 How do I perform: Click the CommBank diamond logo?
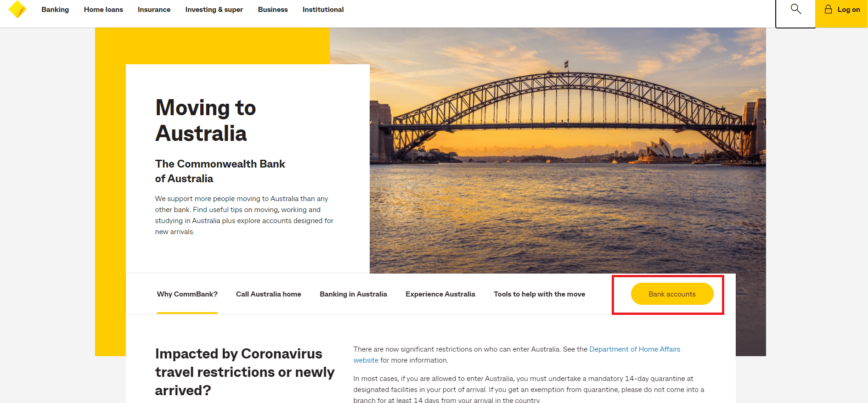pyautogui.click(x=17, y=9)
